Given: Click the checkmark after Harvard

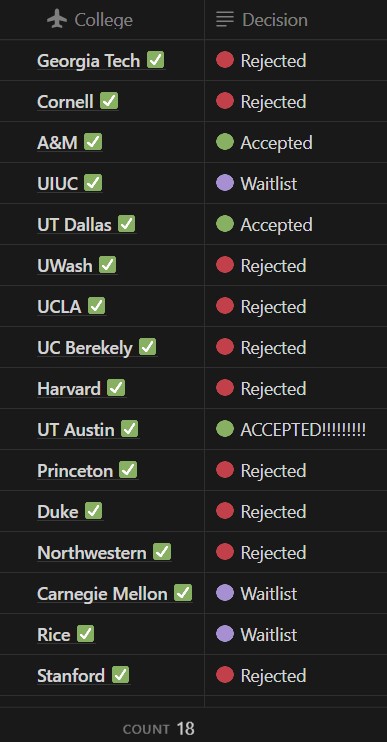Looking at the screenshot, I should click(x=116, y=388).
